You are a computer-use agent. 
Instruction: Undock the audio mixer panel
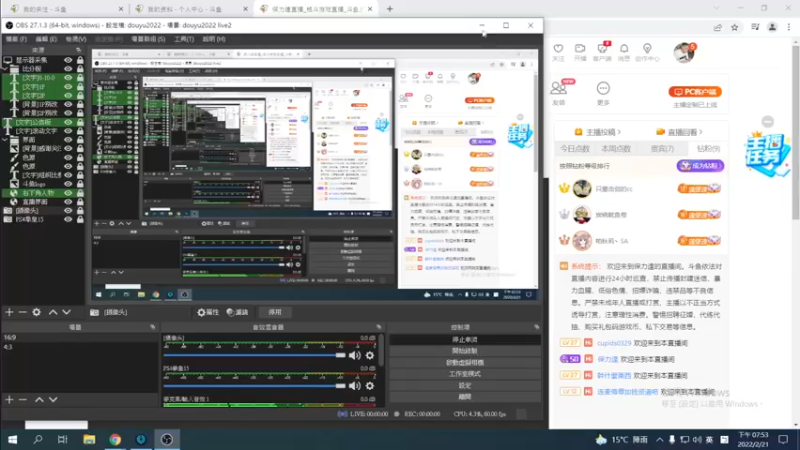[379, 327]
